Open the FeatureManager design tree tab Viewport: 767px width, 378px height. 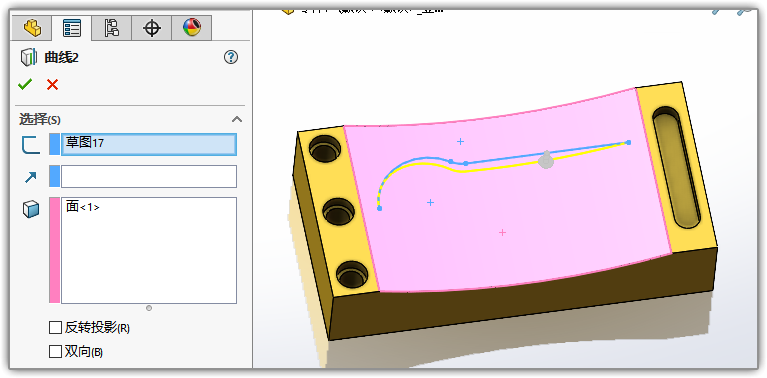(32, 28)
